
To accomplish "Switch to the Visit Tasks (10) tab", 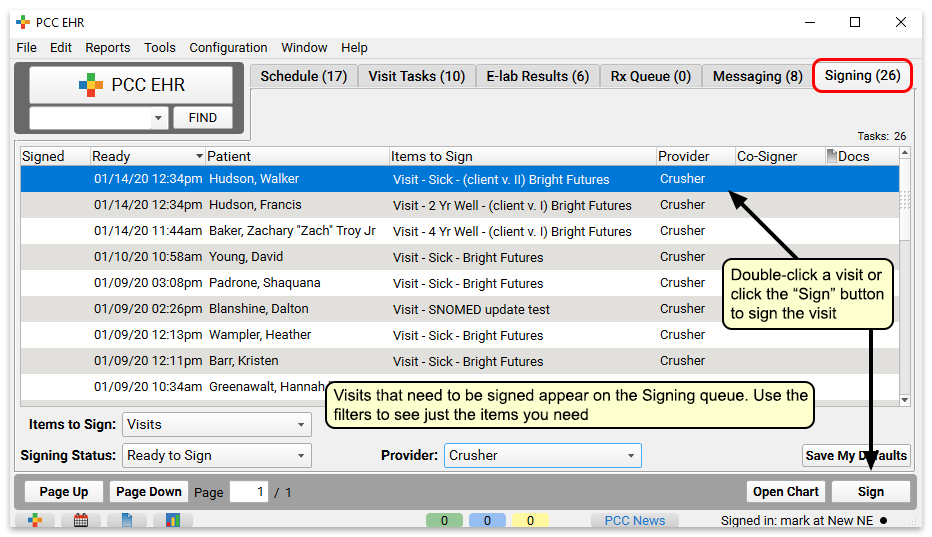I will [x=417, y=76].
